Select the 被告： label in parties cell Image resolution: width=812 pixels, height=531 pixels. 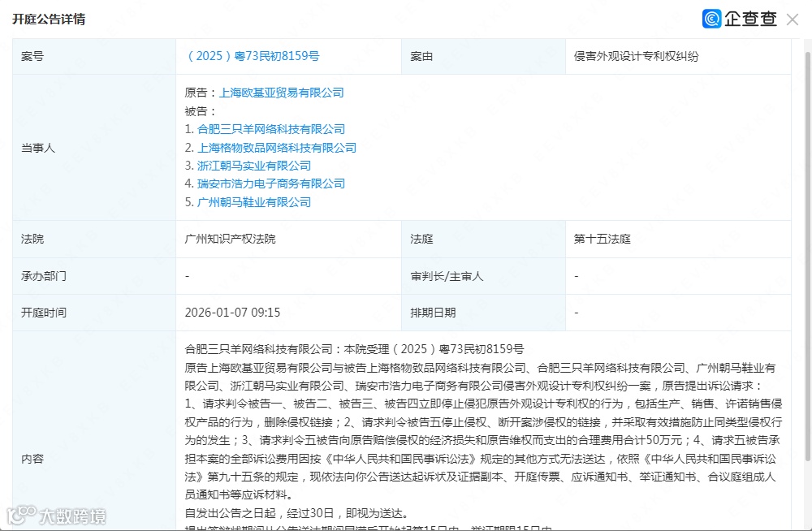pos(201,111)
